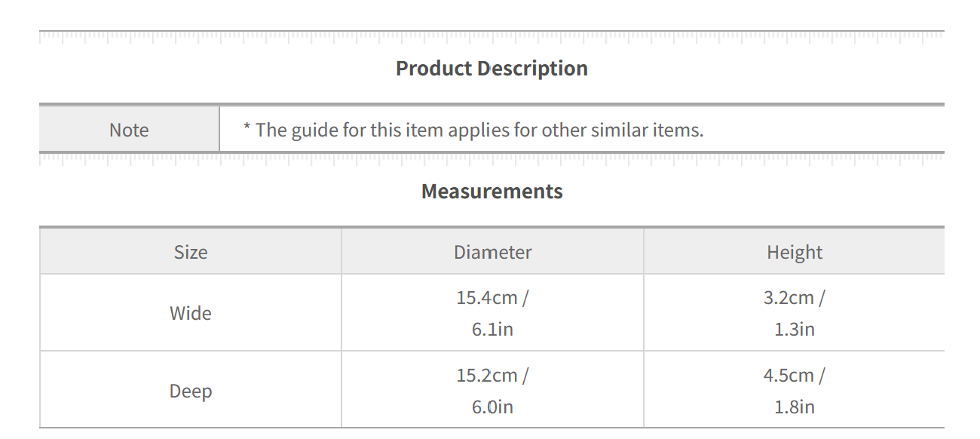This screenshot has height=439, width=980.
Task: Click the 15.2cm diameter value
Action: [x=487, y=375]
